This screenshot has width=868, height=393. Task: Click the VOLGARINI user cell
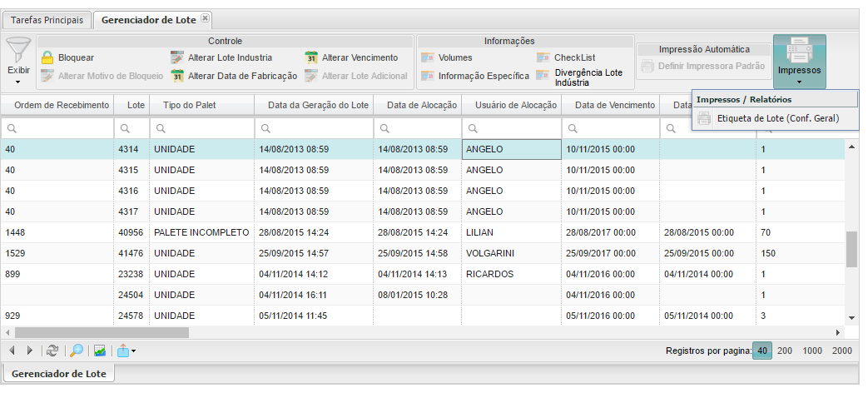pos(512,253)
